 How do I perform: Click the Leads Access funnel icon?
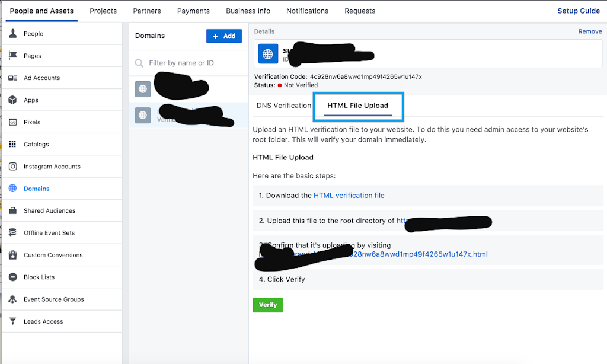pos(13,321)
